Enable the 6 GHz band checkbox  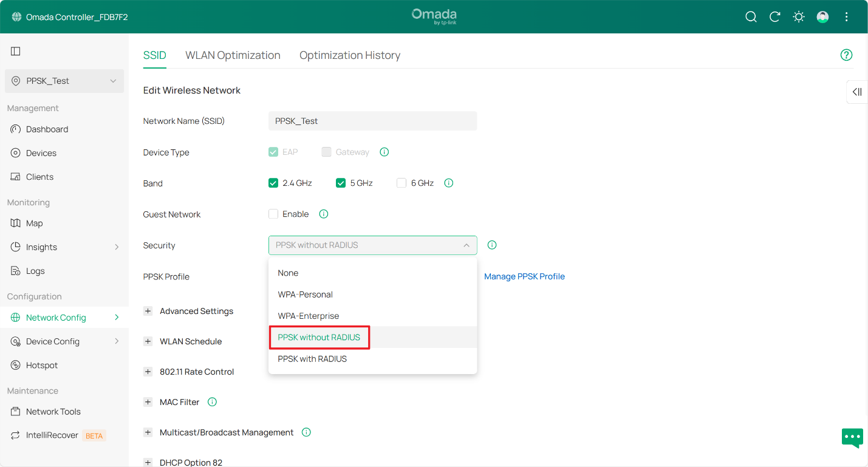tap(402, 183)
